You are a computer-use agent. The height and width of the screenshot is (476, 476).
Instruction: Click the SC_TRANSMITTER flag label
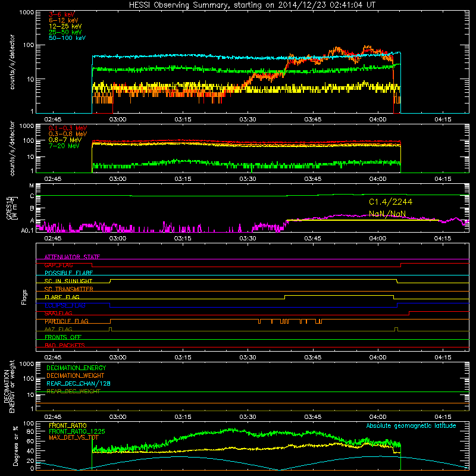(x=69, y=289)
